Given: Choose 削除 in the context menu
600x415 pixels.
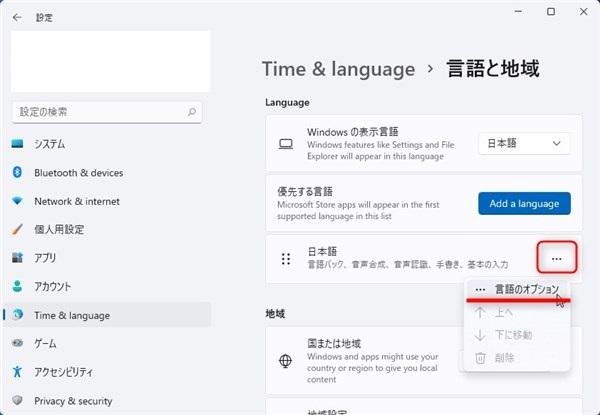Looking at the screenshot, I should click(x=517, y=358).
